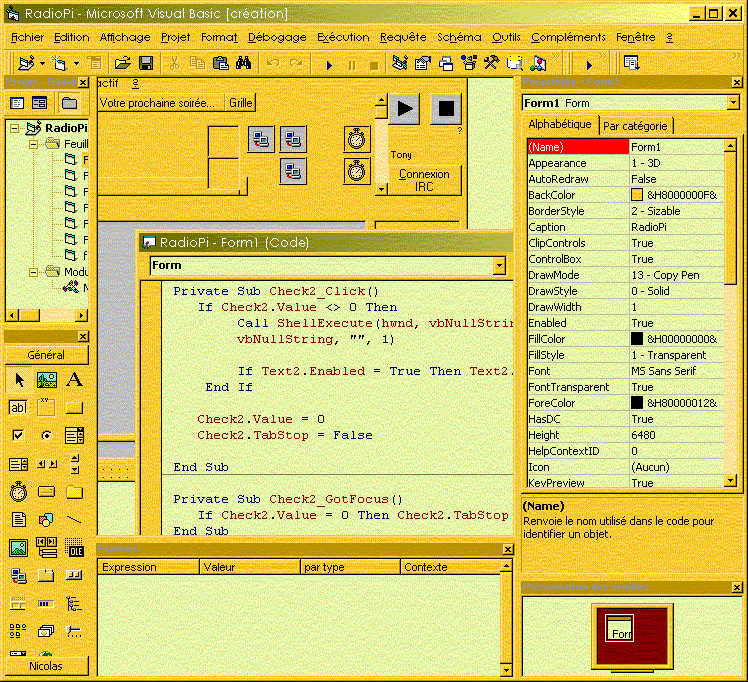Click the Expression column header in Espions
The width and height of the screenshot is (748, 682).
(148, 567)
